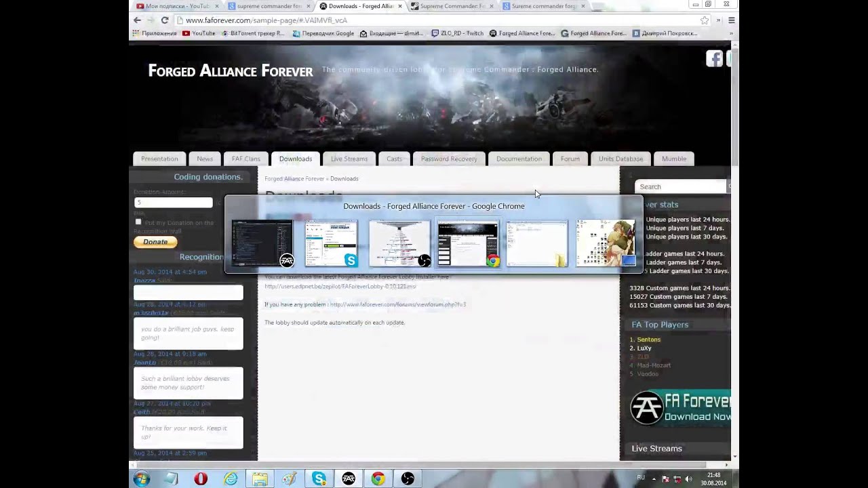Screen dimensions: 868x488
Task: Reload the faforever.com page
Action: tap(165, 20)
